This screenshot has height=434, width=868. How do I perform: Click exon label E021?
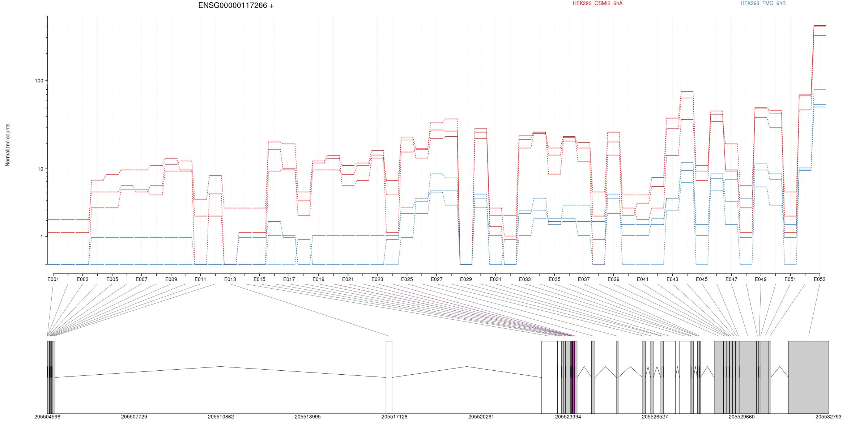click(x=348, y=280)
